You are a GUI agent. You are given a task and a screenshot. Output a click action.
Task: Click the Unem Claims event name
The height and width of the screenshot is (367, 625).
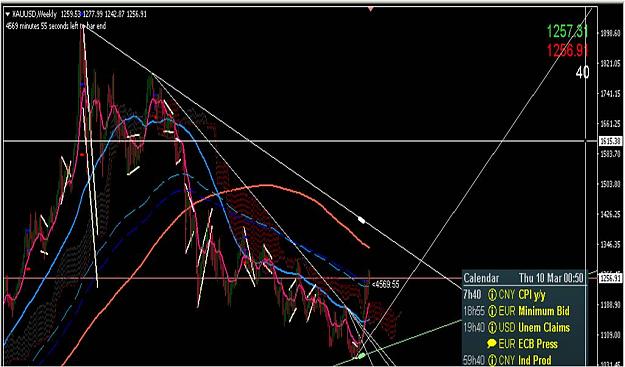[544, 328]
